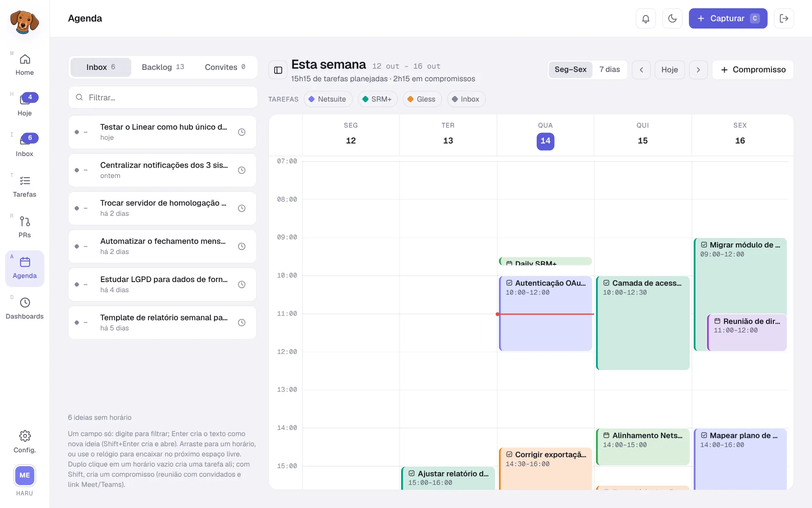
Task: Open notifications bell
Action: click(646, 19)
